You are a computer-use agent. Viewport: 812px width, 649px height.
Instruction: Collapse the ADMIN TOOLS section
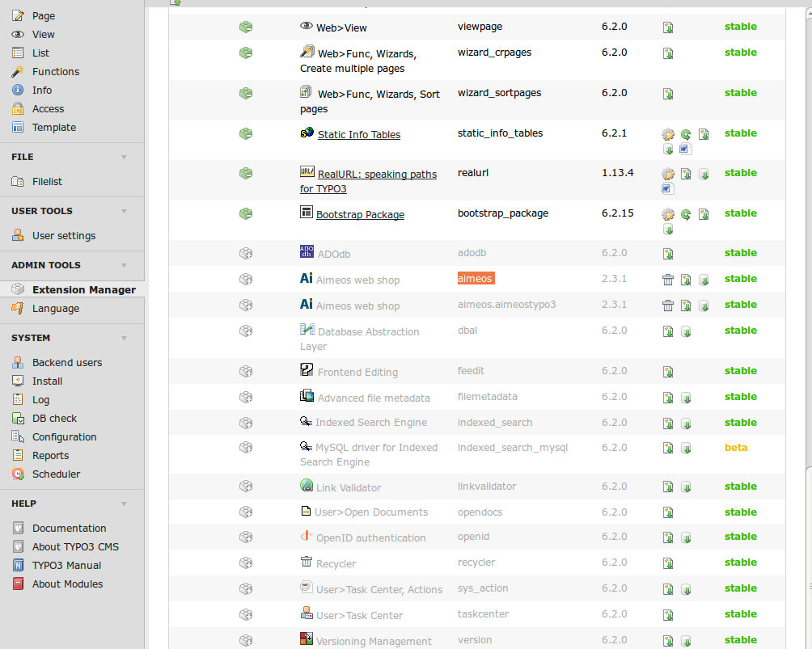click(125, 265)
